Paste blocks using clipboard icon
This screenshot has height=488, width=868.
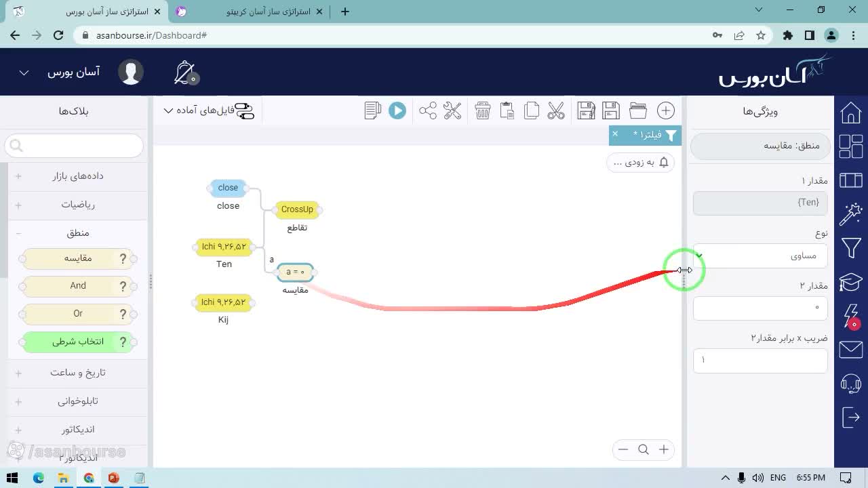[x=507, y=110]
